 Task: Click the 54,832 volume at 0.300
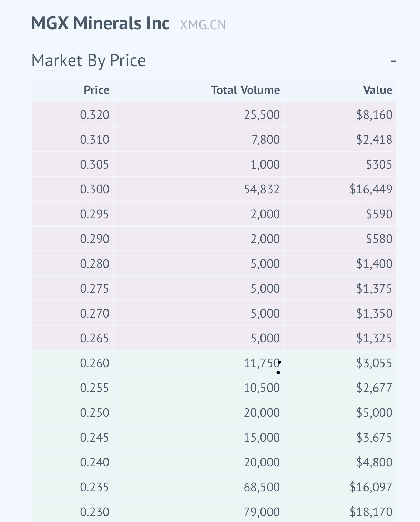262,189
